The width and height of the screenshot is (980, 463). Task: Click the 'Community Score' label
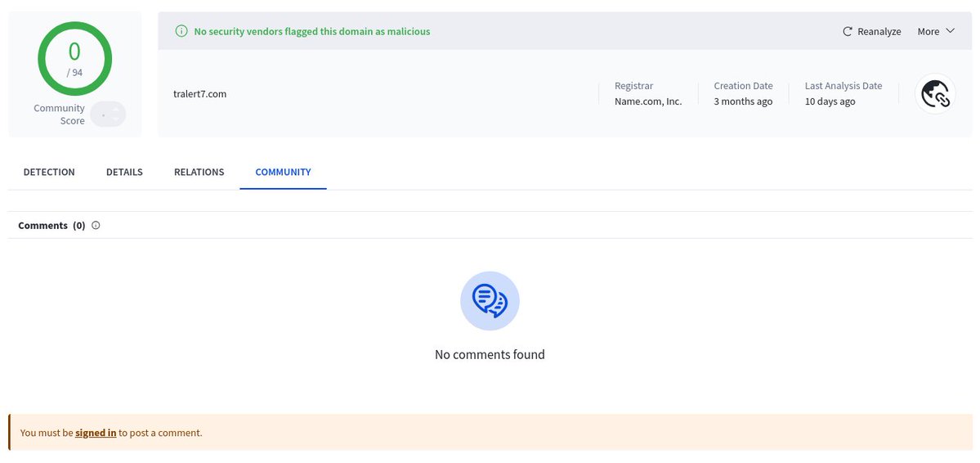(60, 115)
